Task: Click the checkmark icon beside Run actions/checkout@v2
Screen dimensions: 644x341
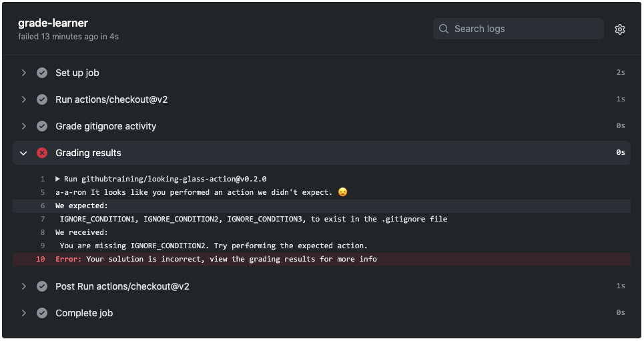Action: (42, 99)
